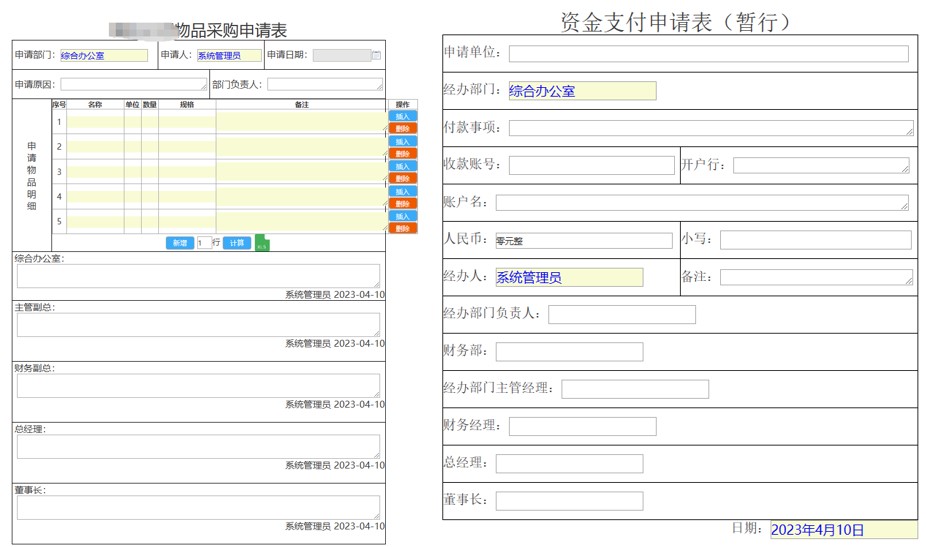Click 插入 button in item row 3
This screenshot has height=547, width=926.
(x=403, y=167)
